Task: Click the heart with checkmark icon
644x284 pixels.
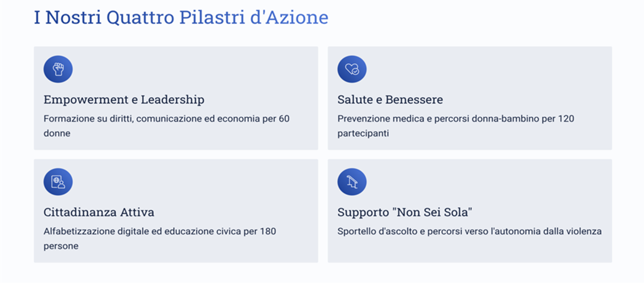Action: click(352, 69)
